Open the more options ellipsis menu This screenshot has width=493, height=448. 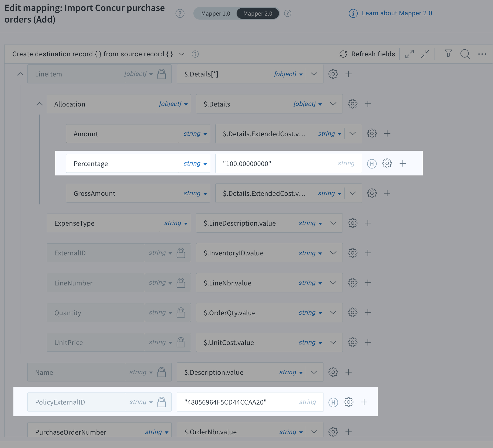[482, 54]
